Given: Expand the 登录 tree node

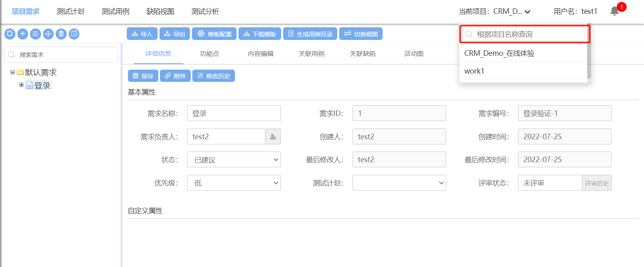Looking at the screenshot, I should point(21,85).
